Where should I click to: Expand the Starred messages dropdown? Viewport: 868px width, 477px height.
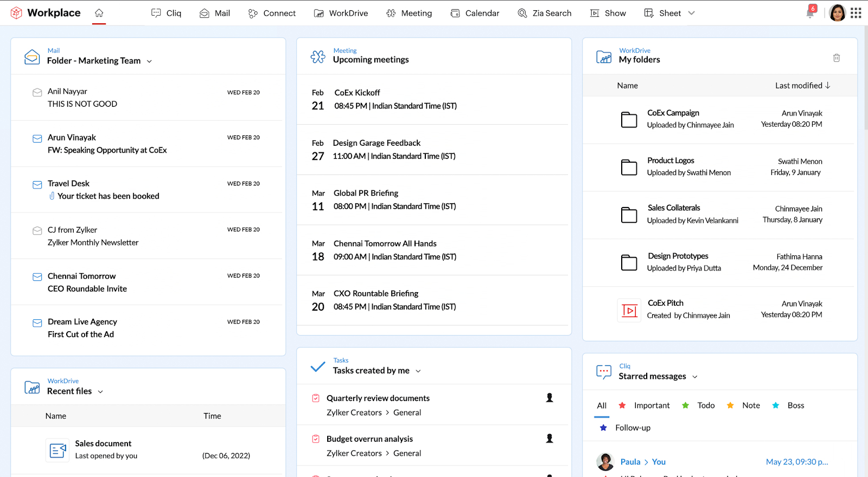695,377
